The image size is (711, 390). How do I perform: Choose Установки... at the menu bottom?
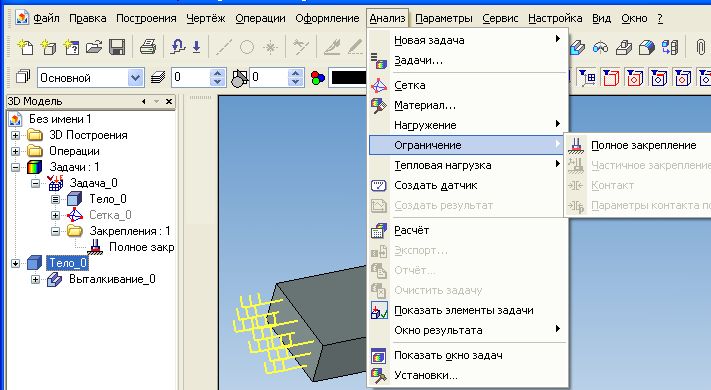pos(468,375)
